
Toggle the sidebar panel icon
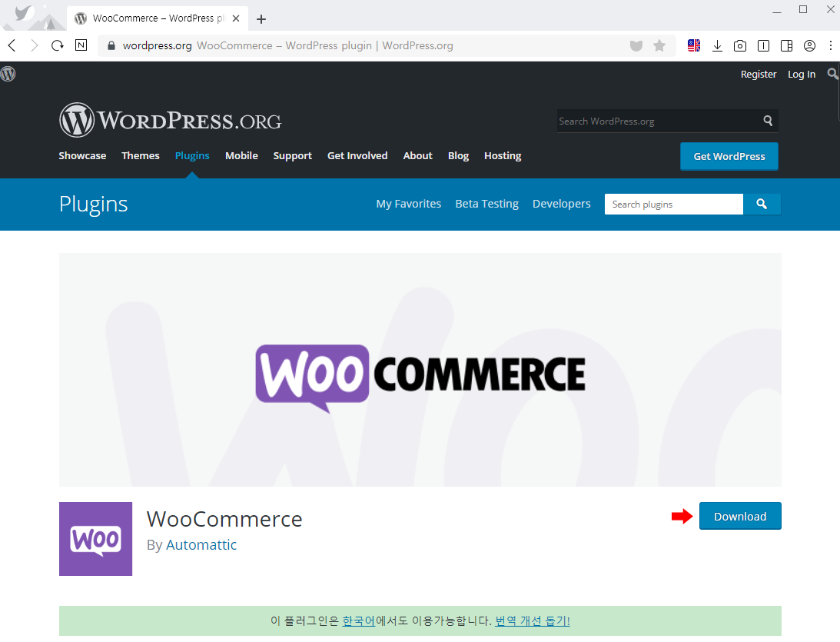pos(786,45)
